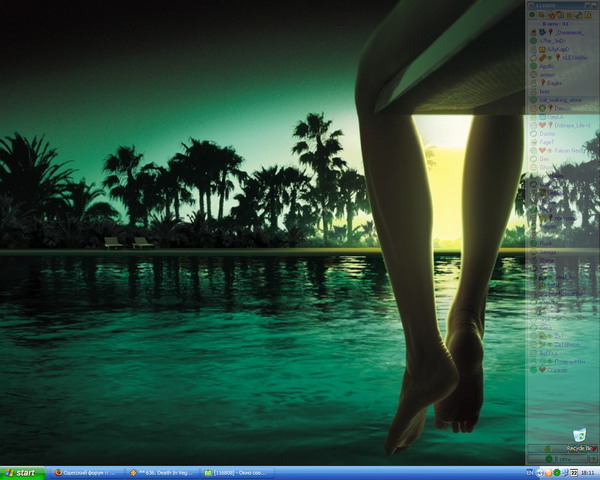Image resolution: width=600 pixels, height=480 pixels.
Task: Click the green flower ICQ tray icon
Action: pos(557,473)
